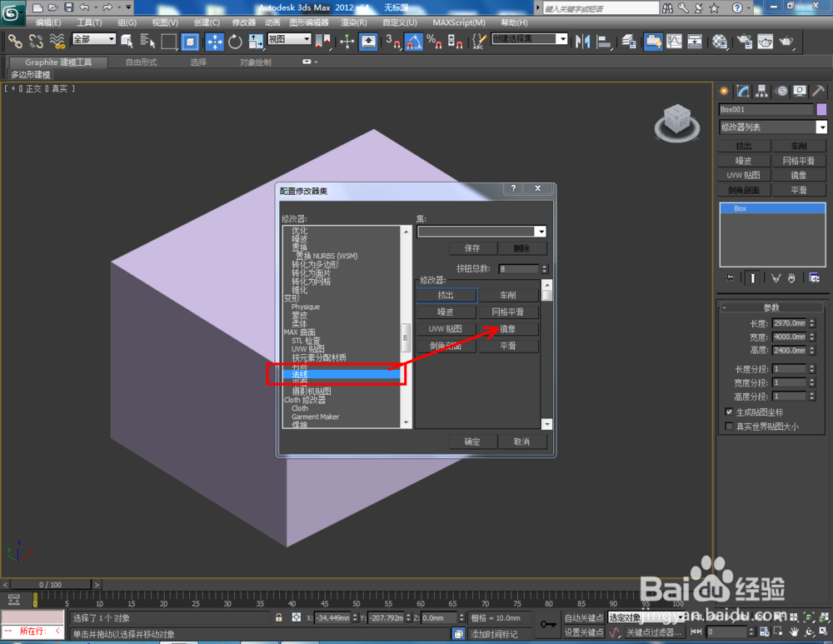Toggle Spinner Snap
This screenshot has width=833, height=644.
click(455, 42)
